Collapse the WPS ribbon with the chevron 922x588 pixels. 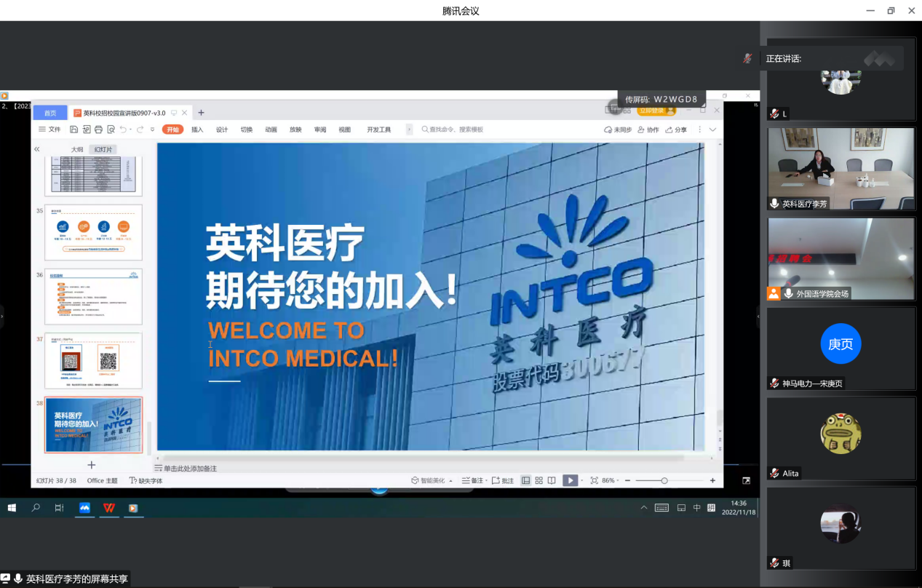[712, 130]
